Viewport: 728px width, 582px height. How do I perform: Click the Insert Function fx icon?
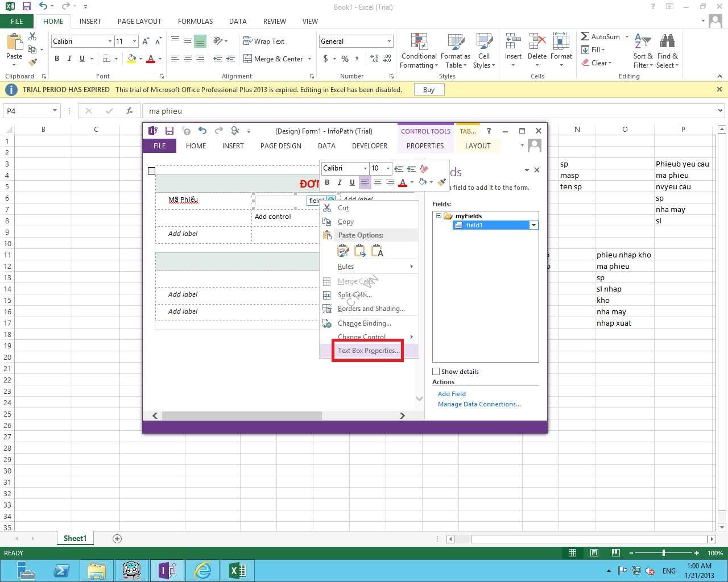[x=130, y=111]
